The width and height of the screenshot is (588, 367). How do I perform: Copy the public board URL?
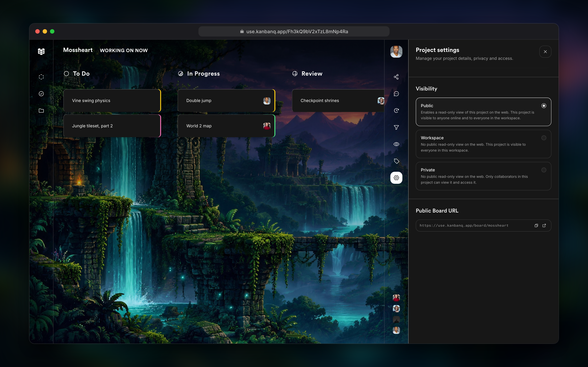536,226
